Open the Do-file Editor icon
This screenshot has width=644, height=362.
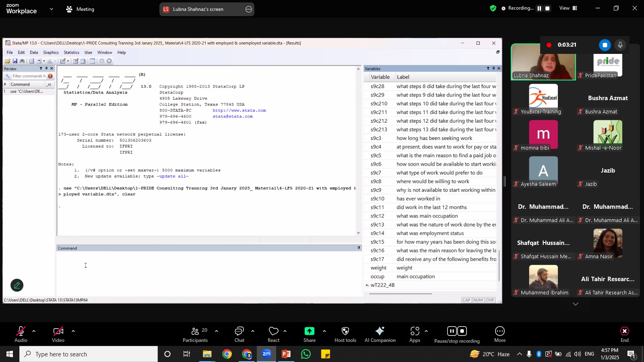(63, 61)
